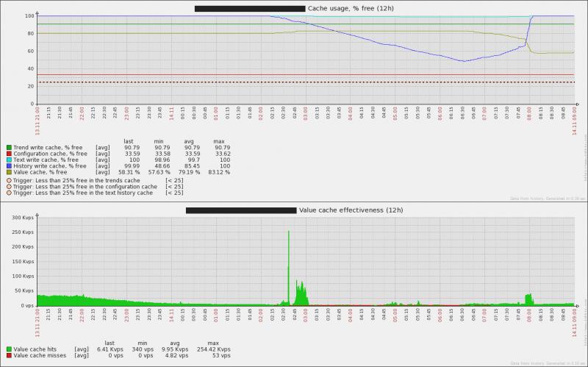Click the "40" y-axis label on Cache usage graph
588x367 pixels.
click(31, 69)
